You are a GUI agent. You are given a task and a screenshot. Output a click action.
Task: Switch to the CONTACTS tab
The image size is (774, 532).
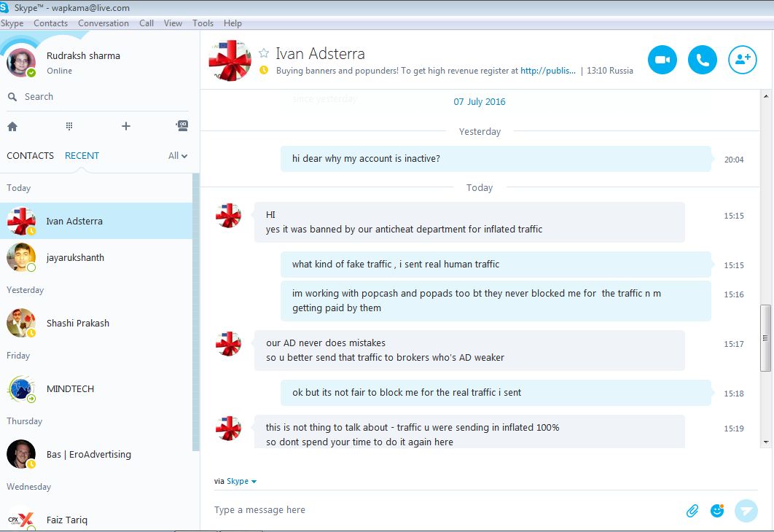30,155
